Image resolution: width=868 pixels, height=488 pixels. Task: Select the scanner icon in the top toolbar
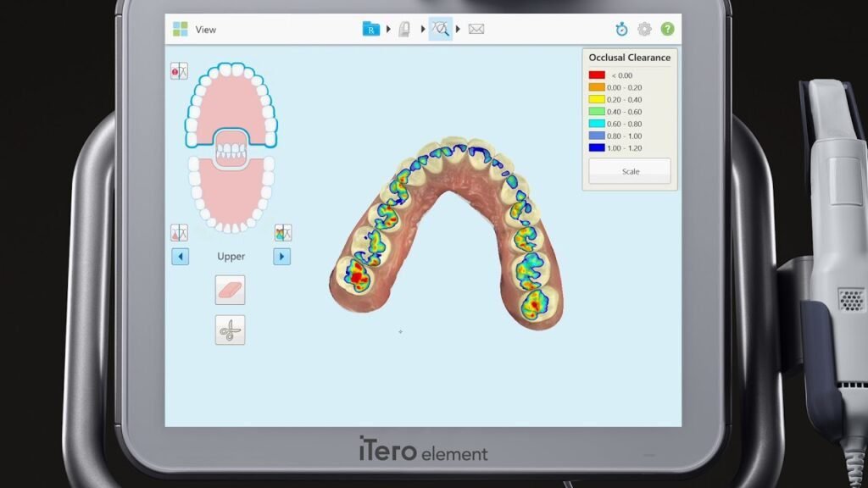coord(405,29)
